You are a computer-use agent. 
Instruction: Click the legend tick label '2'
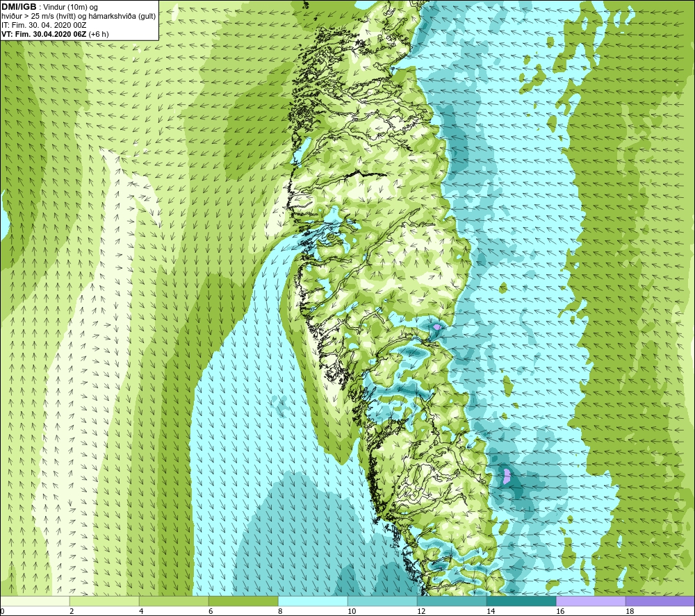(72, 611)
